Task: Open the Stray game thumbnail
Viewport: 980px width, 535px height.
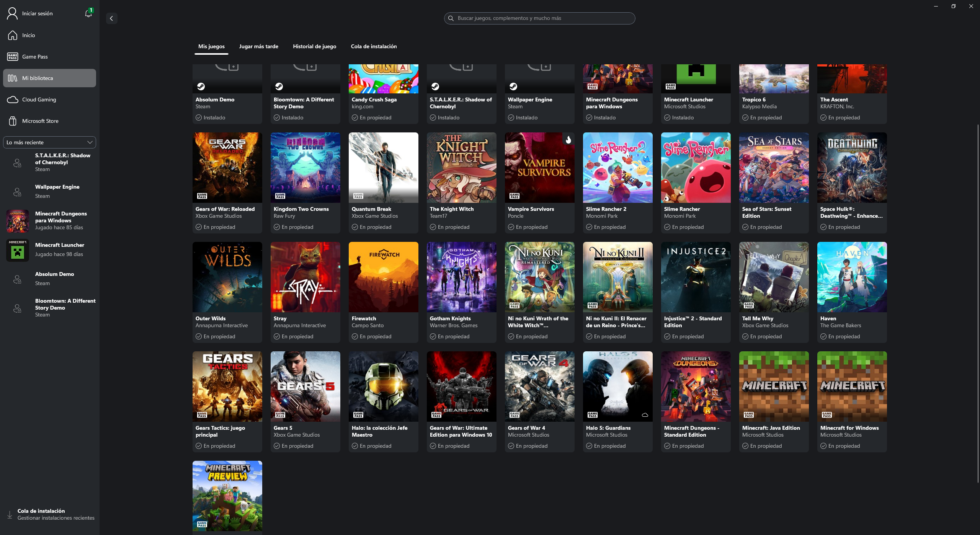Action: pos(305,277)
